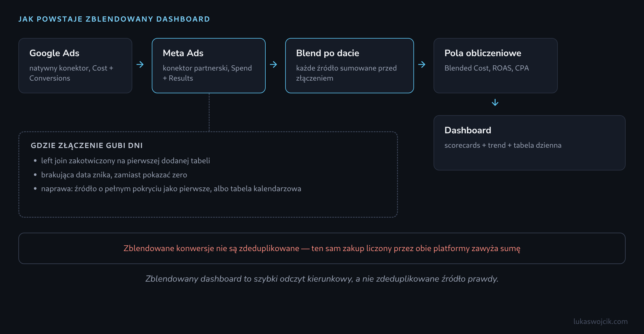This screenshot has width=644, height=334.
Task: Click text scorecards + trend + tabela dzienna
Action: 503,145
